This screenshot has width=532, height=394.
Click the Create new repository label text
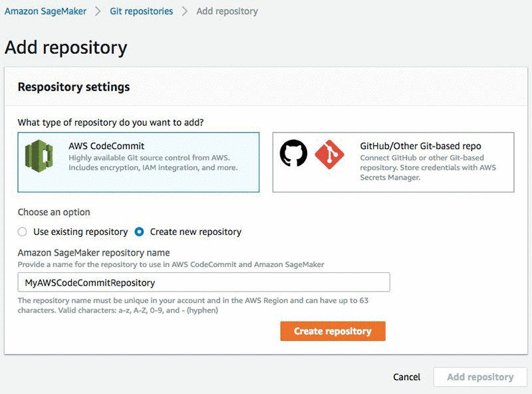(x=196, y=232)
